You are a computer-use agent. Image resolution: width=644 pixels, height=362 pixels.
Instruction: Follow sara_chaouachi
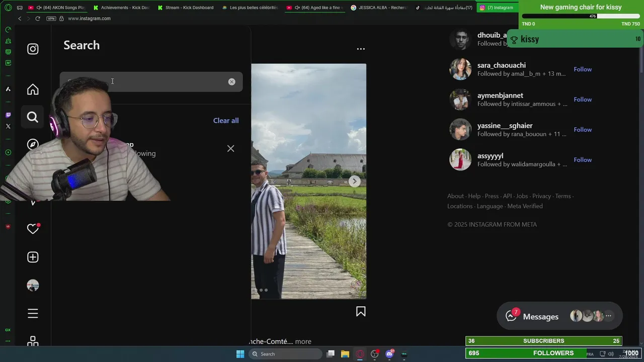click(583, 69)
